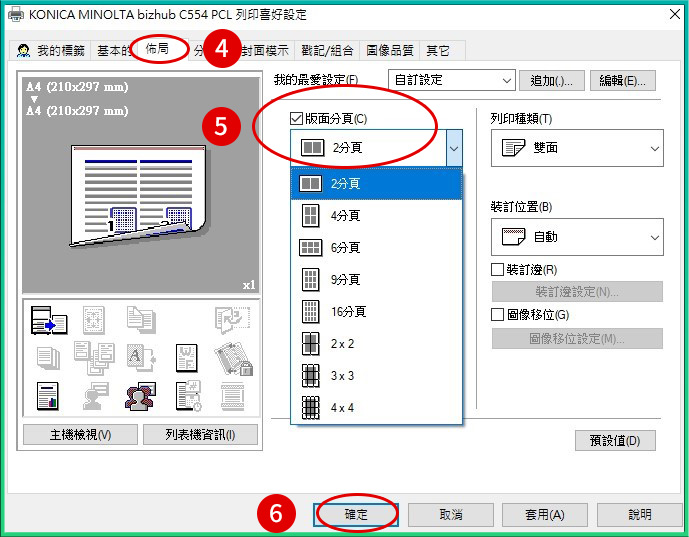
Task: Confirm with the 確定 button
Action: [356, 515]
